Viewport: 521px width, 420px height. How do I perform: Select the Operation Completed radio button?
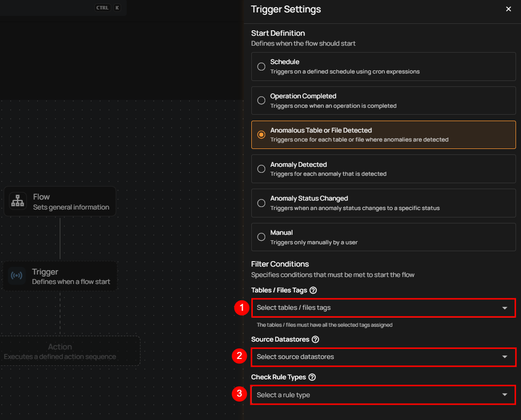pos(261,100)
